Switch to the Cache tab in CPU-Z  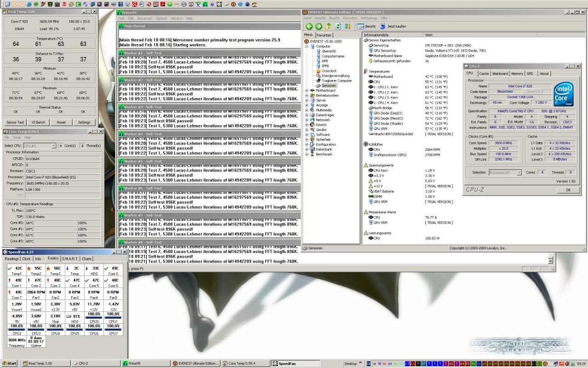[484, 74]
